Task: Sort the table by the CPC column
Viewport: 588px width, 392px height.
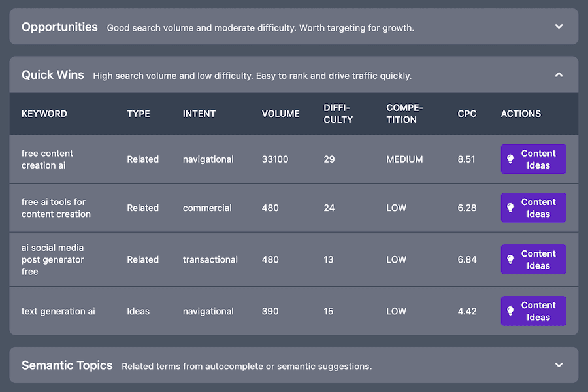Action: (x=466, y=113)
